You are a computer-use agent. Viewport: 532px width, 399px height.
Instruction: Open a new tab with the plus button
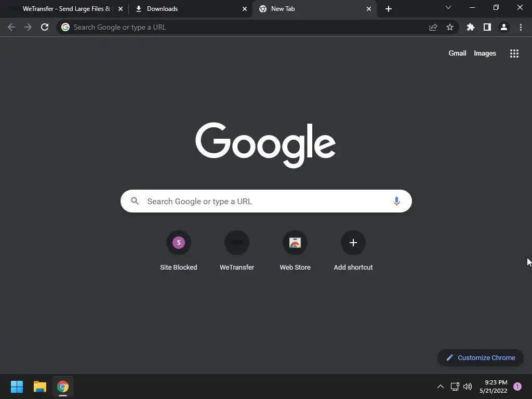pyautogui.click(x=389, y=9)
